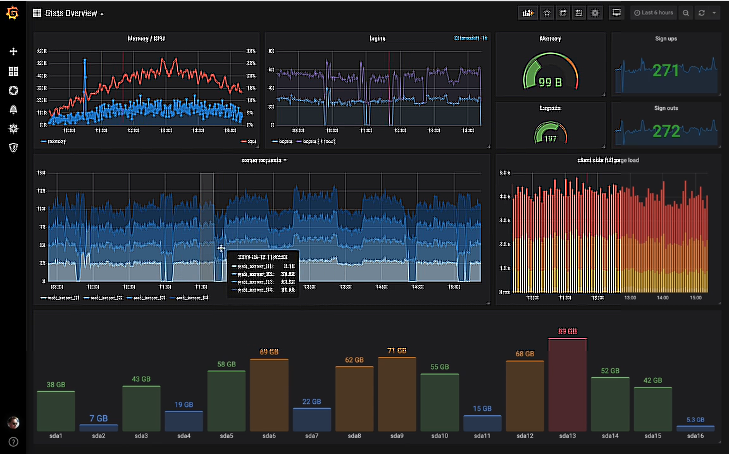The image size is (729, 454).
Task: Expand the refresh interval dropdown arrow
Action: [715, 13]
